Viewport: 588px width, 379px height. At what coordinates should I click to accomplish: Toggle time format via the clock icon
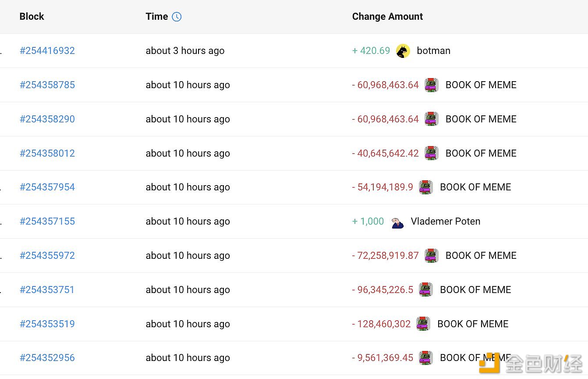coord(177,17)
